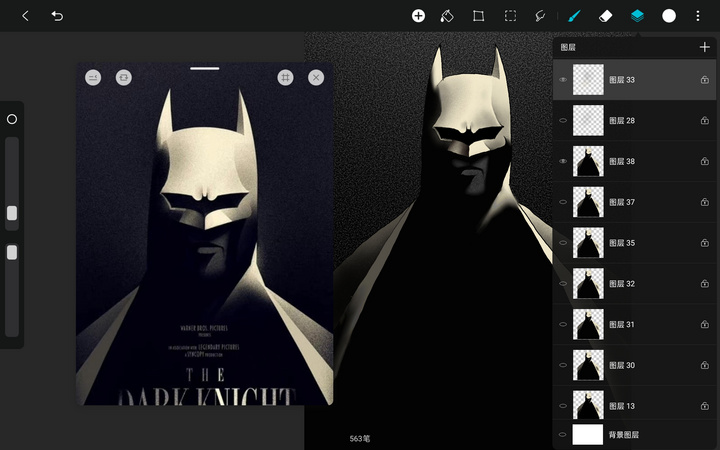Select the eraser tool
This screenshot has height=450, width=720.
click(606, 16)
